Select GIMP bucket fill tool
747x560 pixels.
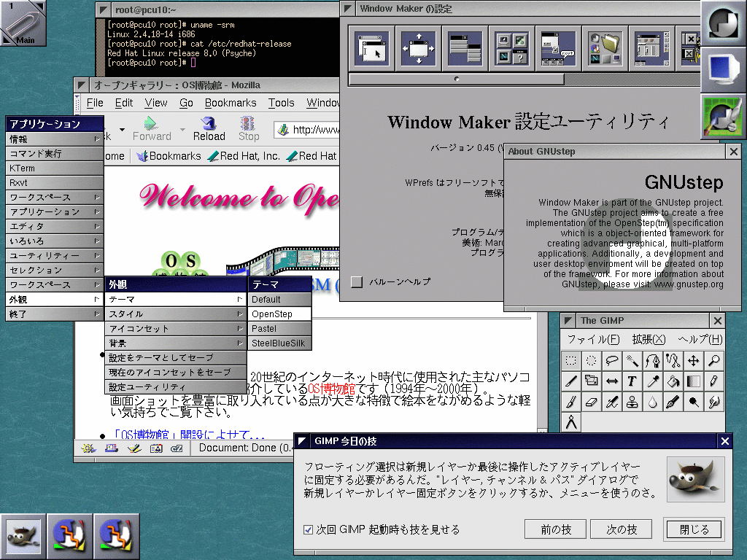pyautogui.click(x=673, y=381)
